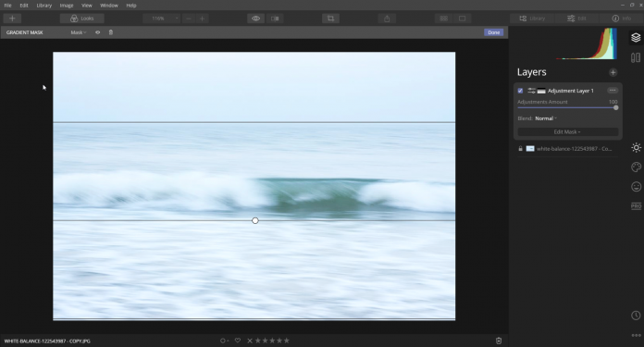Expand the Edit Mask dropdown
Viewport: 644px width, 347px height.
(x=567, y=131)
